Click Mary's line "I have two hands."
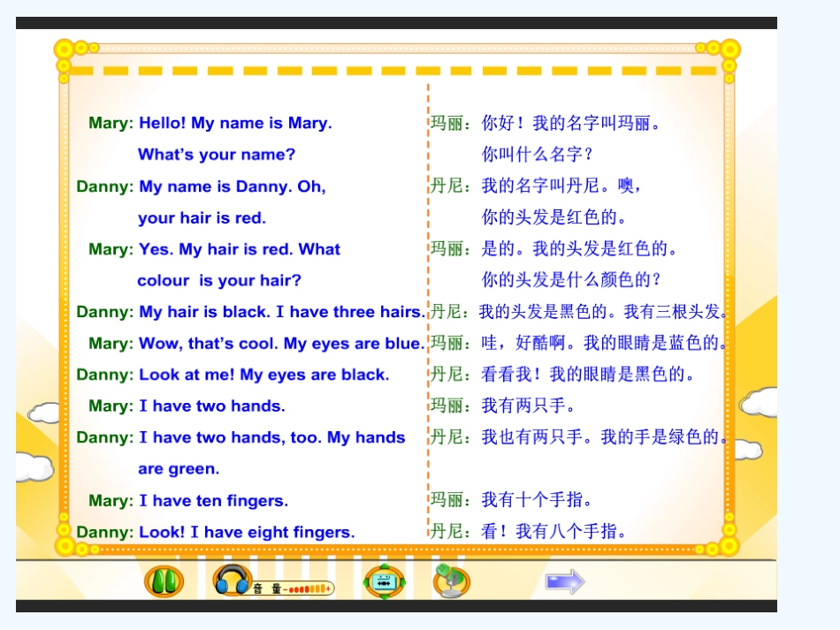Image resolution: width=840 pixels, height=630 pixels. click(212, 406)
